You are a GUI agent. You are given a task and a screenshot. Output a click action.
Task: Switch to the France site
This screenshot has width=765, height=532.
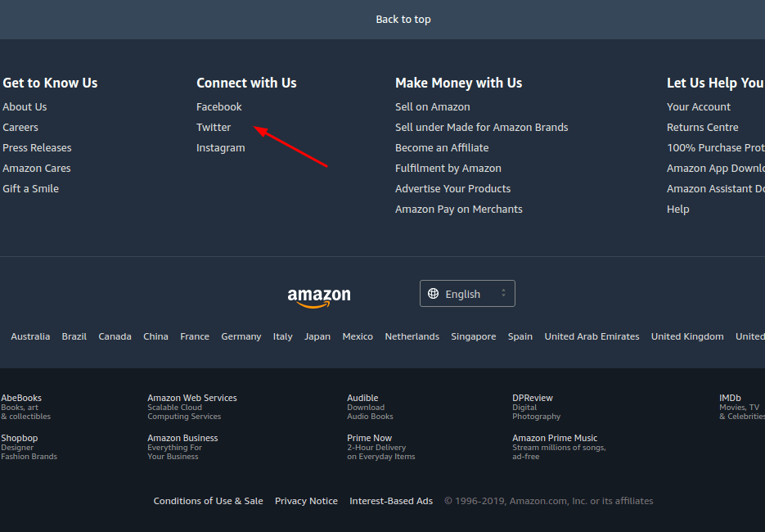pos(195,336)
